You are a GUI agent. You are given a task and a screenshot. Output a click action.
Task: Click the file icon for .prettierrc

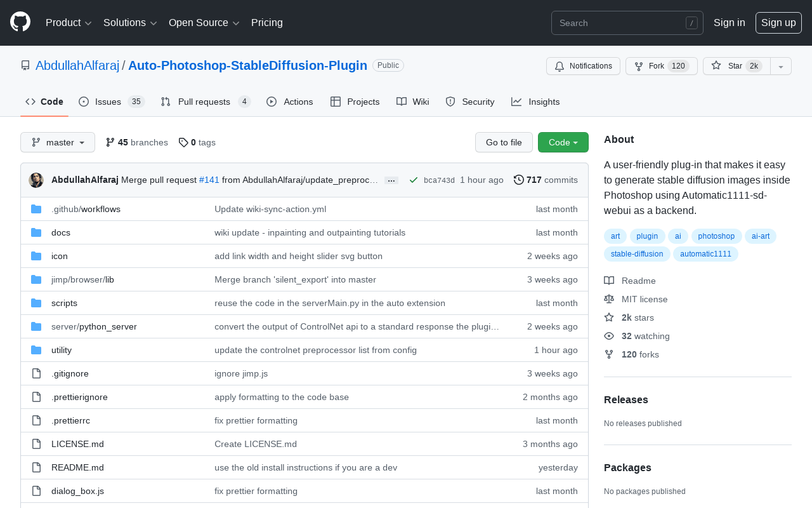[x=36, y=420]
